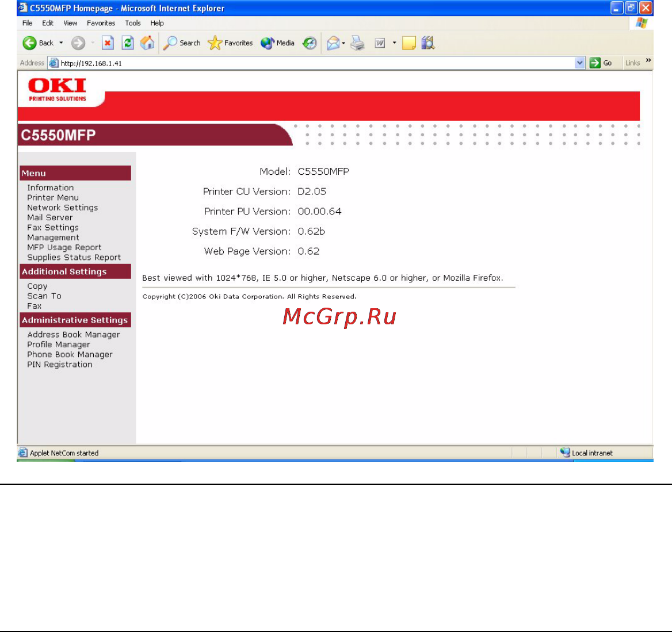672x632 pixels.
Task: Open the Information menu link
Action: point(50,187)
